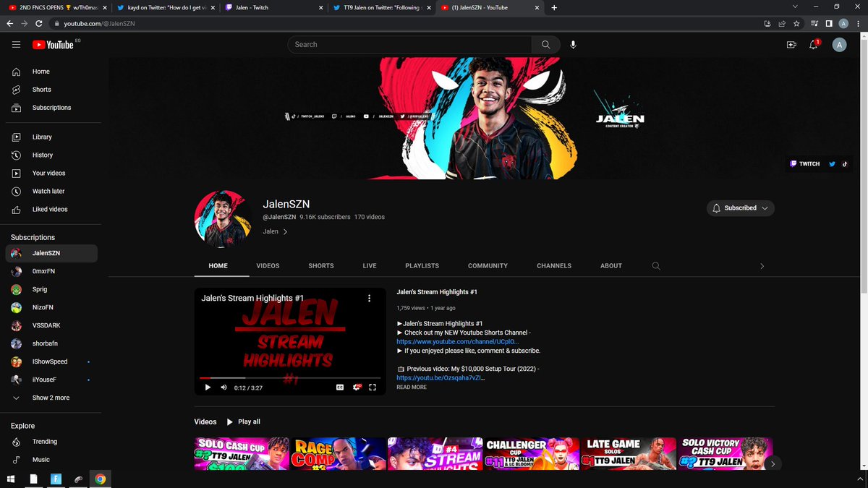Search within channel using tab-bar magnifier
The height and width of the screenshot is (488, 868).
(656, 266)
